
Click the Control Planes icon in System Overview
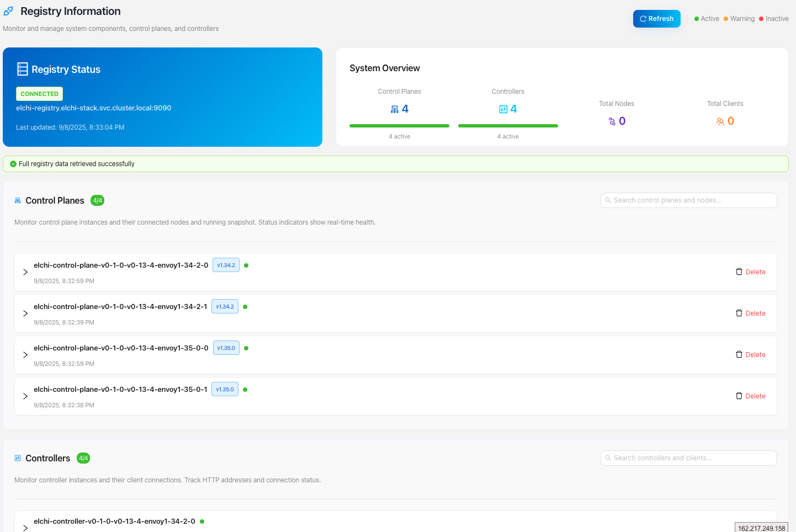point(393,109)
